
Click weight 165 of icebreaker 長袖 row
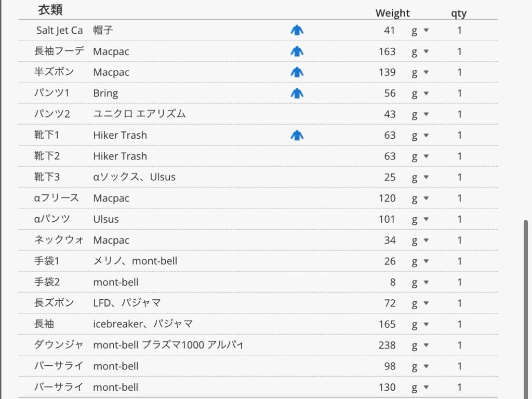387,324
